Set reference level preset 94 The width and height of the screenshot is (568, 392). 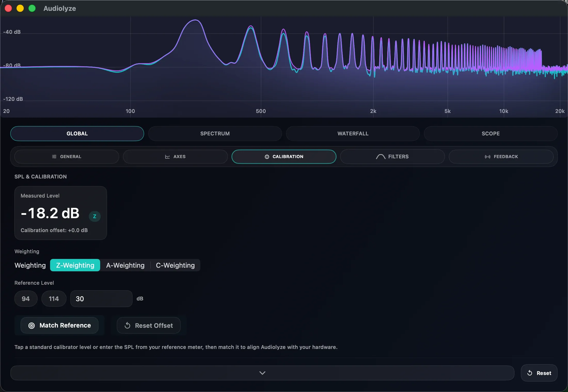tap(26, 299)
